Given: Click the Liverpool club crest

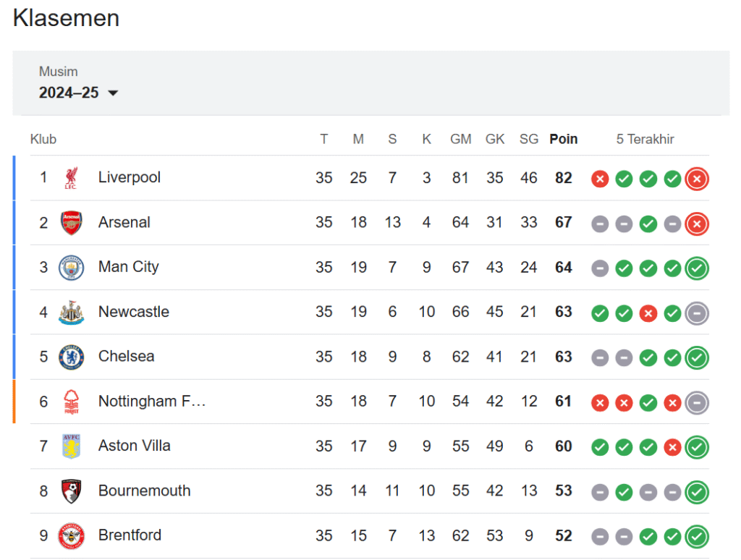Looking at the screenshot, I should pyautogui.click(x=71, y=178).
